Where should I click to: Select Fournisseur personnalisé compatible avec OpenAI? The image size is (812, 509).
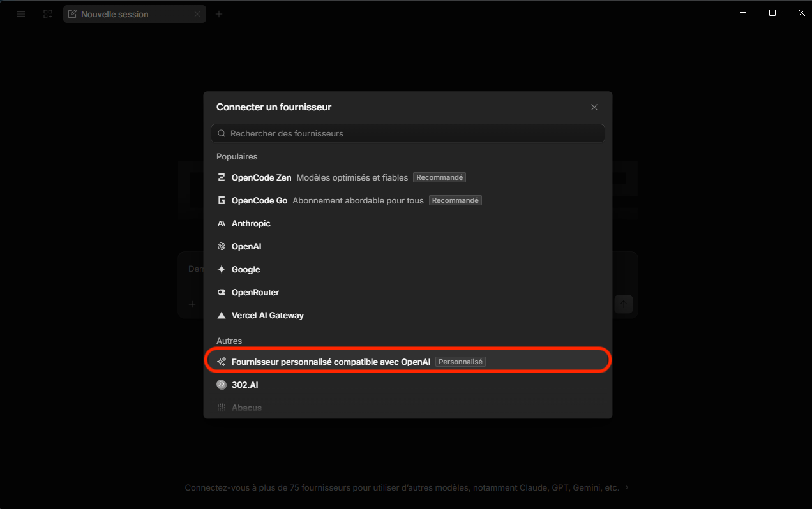tap(407, 362)
